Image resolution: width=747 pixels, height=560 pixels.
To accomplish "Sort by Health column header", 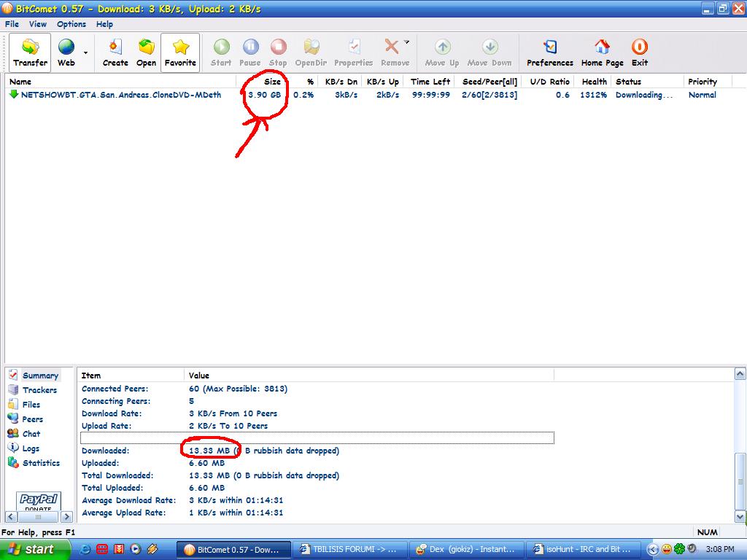I will (x=594, y=82).
